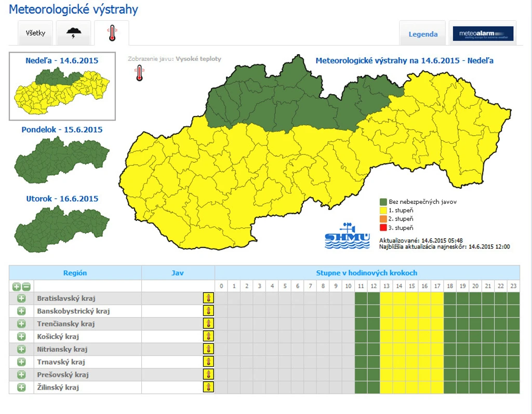Image resolution: width=532 pixels, height=414 pixels.
Task: Expand Košický kraj row
Action: pos(21,337)
